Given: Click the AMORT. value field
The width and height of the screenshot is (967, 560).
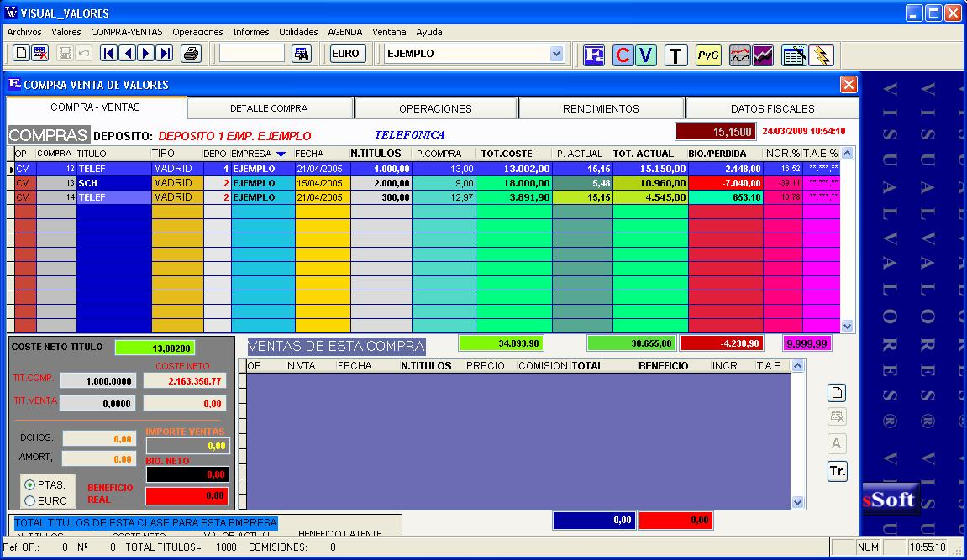Looking at the screenshot, I should (99, 458).
